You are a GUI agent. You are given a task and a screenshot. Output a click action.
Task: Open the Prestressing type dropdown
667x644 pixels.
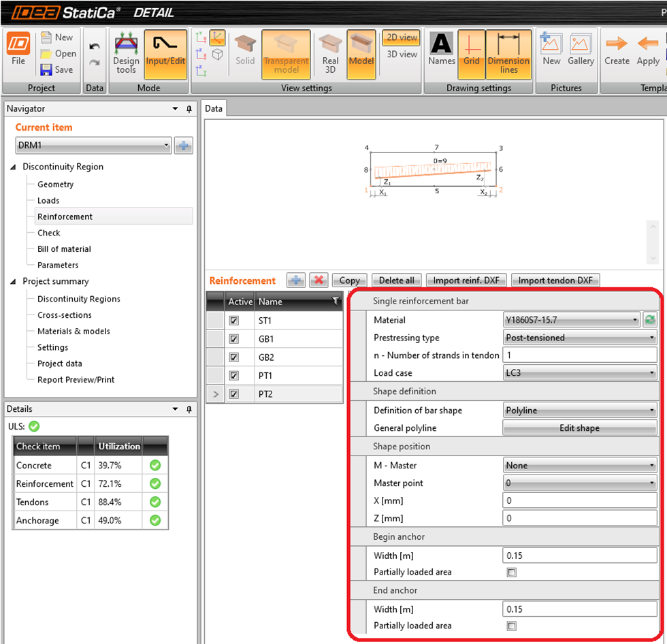click(x=580, y=338)
